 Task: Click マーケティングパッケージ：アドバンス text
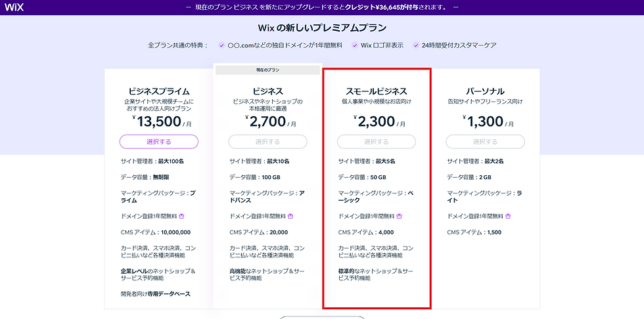pyautogui.click(x=267, y=197)
